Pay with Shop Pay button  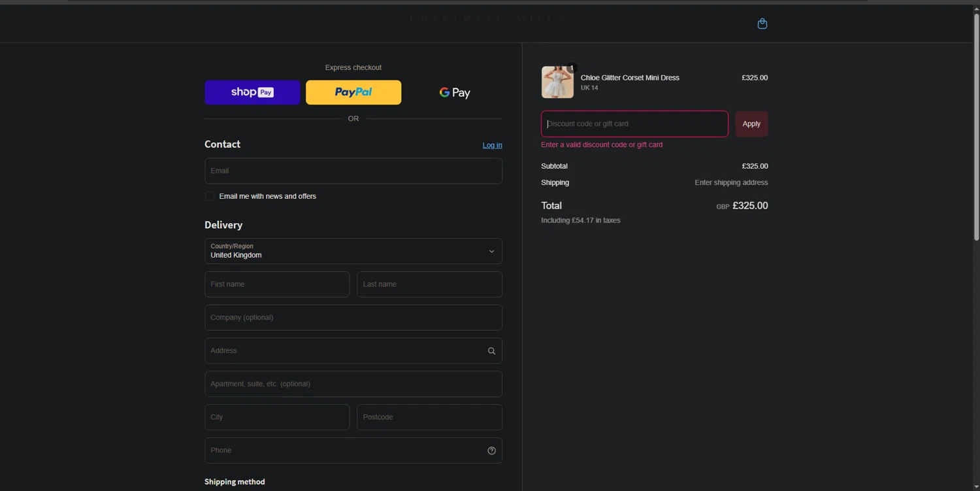252,92
